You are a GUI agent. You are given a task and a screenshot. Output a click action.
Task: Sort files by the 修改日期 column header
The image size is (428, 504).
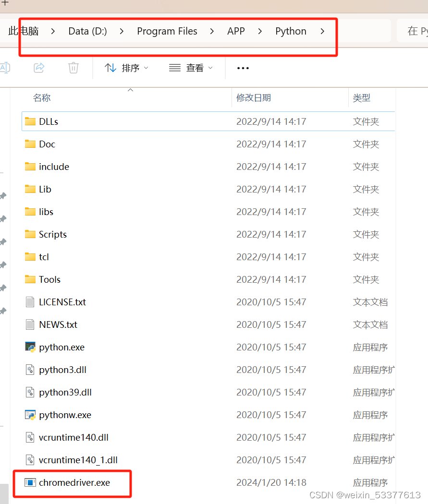[x=253, y=97]
